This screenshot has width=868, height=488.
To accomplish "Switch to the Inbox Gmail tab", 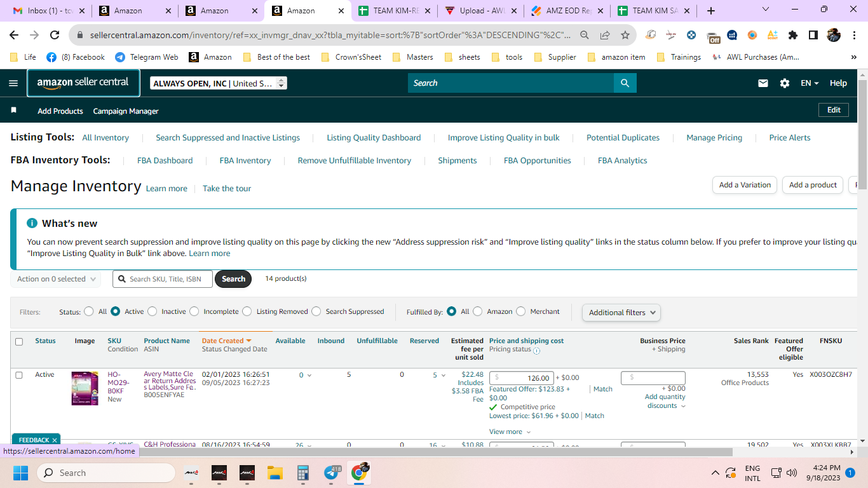I will pyautogui.click(x=49, y=11).
